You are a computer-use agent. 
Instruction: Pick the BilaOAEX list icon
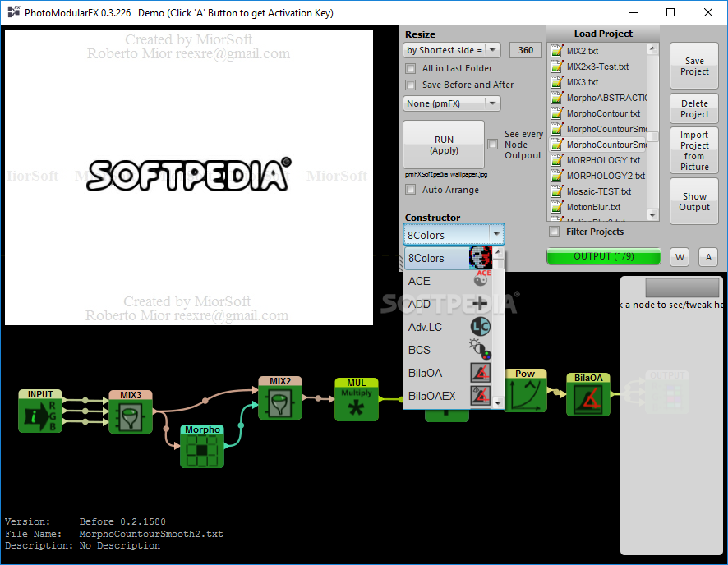[481, 395]
